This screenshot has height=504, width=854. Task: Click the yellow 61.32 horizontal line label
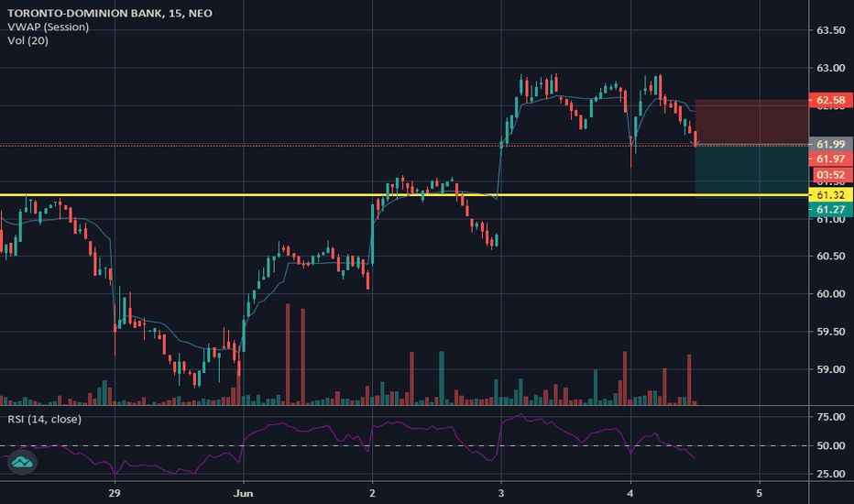coord(830,194)
